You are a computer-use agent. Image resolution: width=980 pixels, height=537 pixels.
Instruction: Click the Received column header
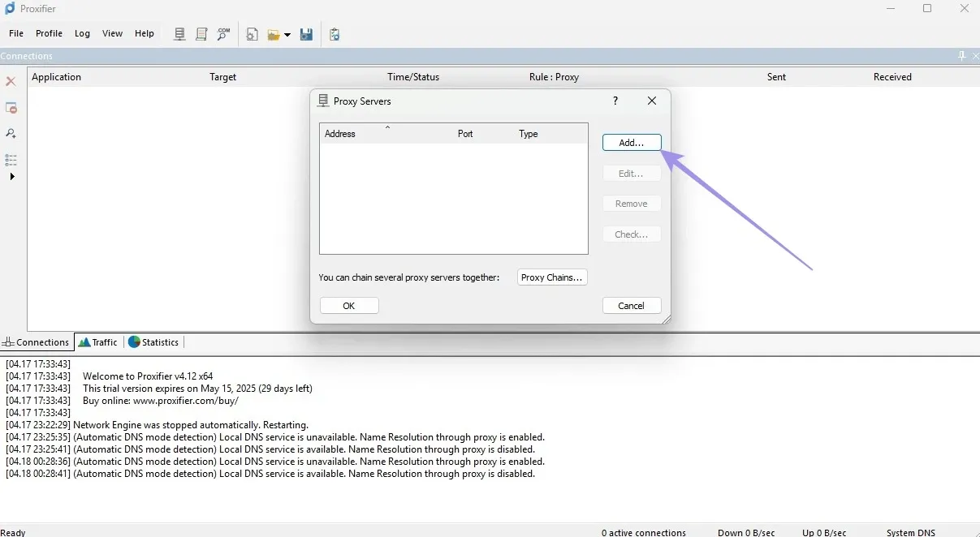point(892,77)
